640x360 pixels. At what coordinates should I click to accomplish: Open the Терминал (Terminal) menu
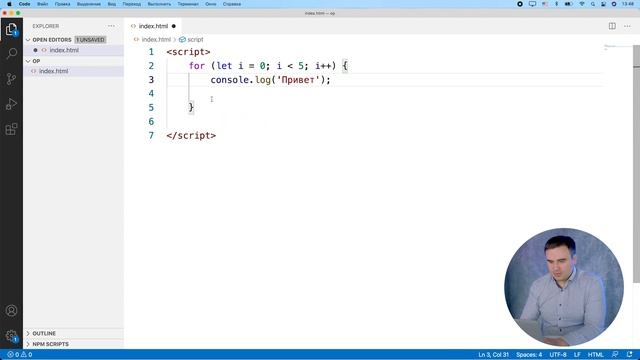click(x=188, y=4)
